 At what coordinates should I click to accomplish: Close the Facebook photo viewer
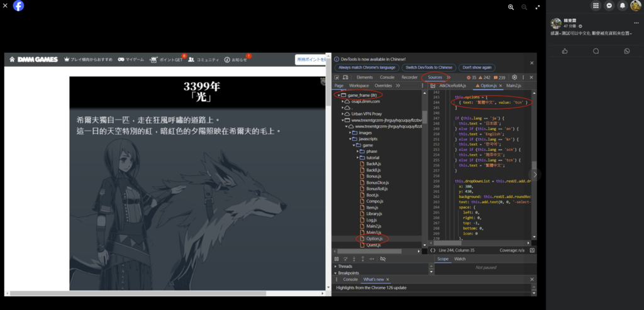pos(5,5)
